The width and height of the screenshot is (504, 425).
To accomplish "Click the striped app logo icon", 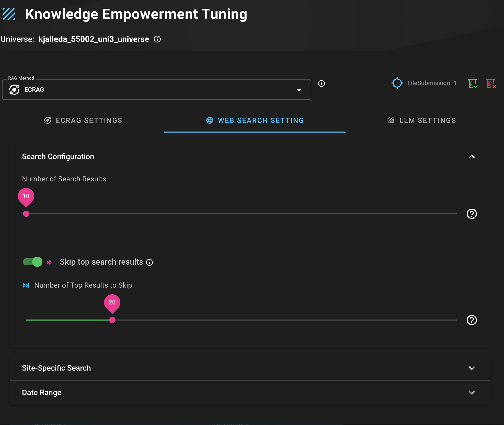I will 9,14.
